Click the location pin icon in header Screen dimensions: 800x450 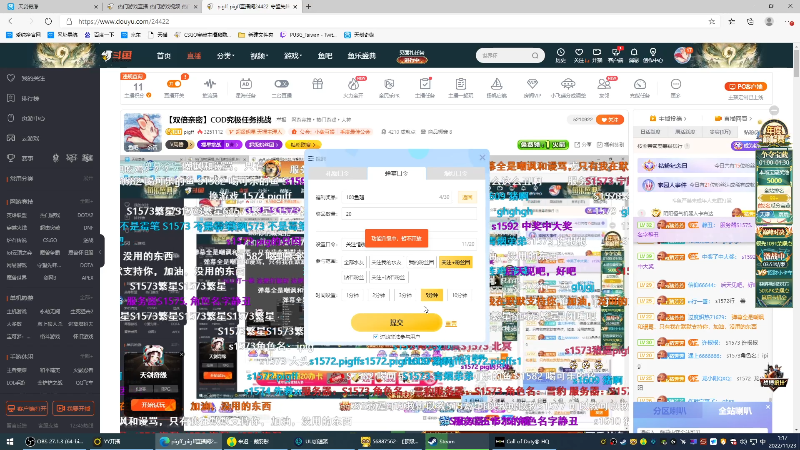pyautogui.click(x=653, y=52)
